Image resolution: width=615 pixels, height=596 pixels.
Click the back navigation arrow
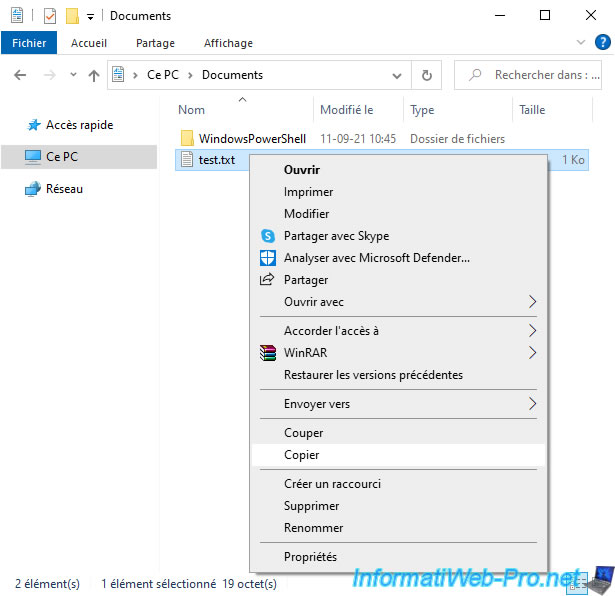point(21,75)
